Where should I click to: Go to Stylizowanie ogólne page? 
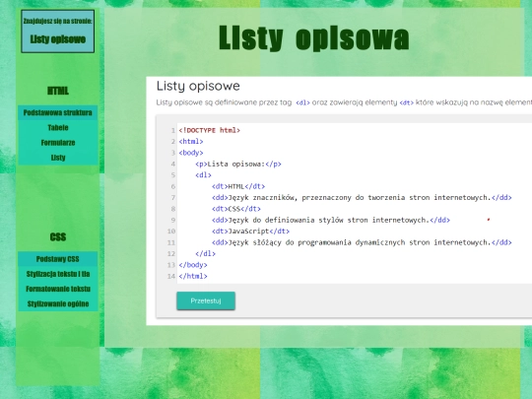coord(58,304)
